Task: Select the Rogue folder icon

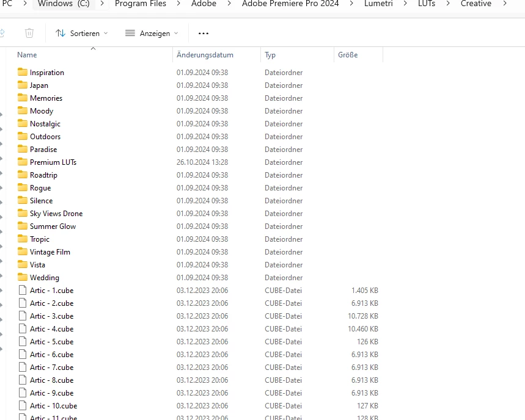Action: click(23, 187)
